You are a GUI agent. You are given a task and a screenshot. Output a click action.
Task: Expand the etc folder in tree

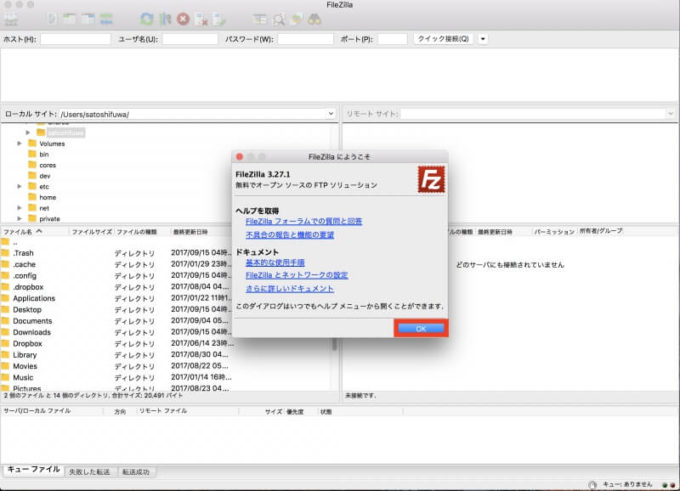click(19, 187)
